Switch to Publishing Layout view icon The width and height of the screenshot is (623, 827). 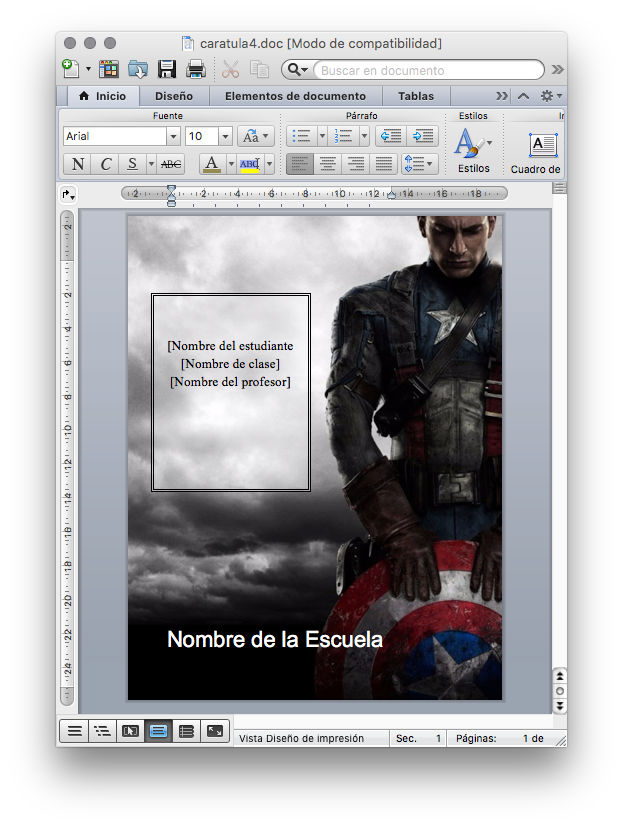pos(130,731)
